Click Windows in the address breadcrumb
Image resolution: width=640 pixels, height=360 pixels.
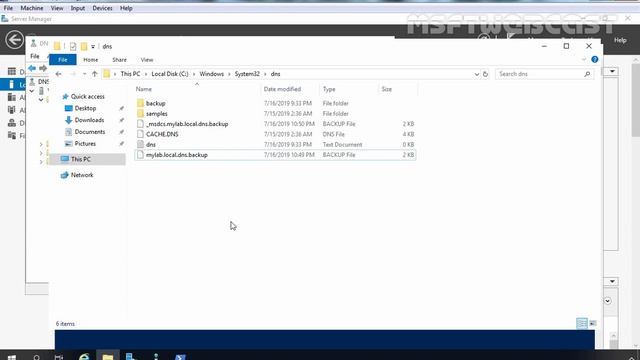(211, 74)
